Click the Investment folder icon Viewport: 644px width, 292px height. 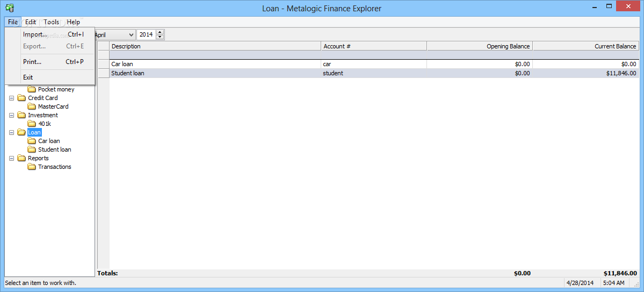tap(21, 115)
